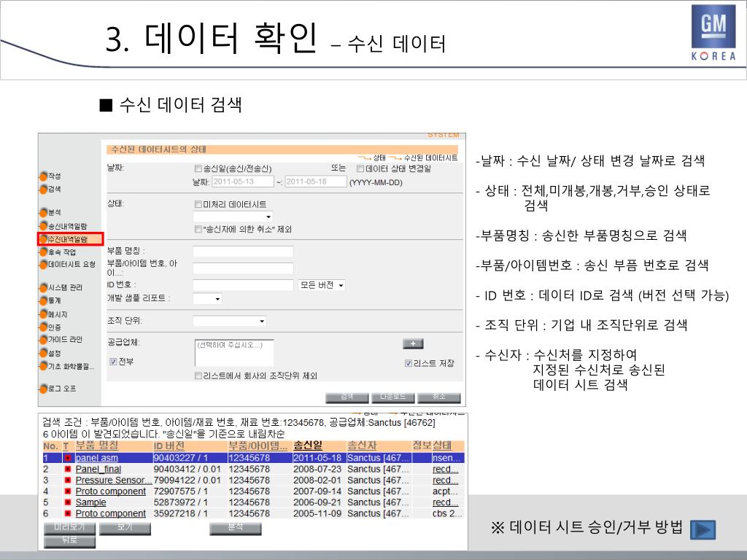747x560 pixels.
Task: Open 분석 in the left sidebar
Action: click(54, 212)
